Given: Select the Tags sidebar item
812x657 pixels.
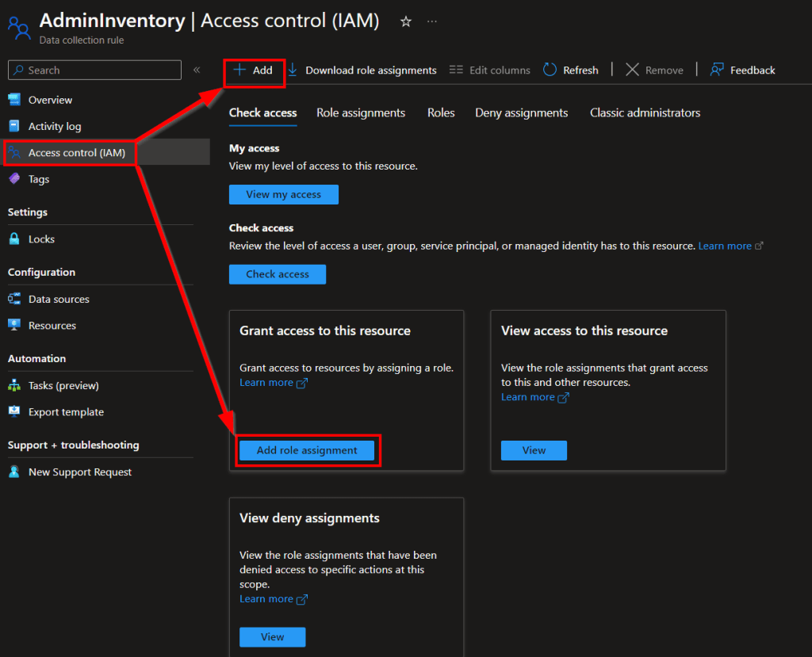Looking at the screenshot, I should click(38, 179).
